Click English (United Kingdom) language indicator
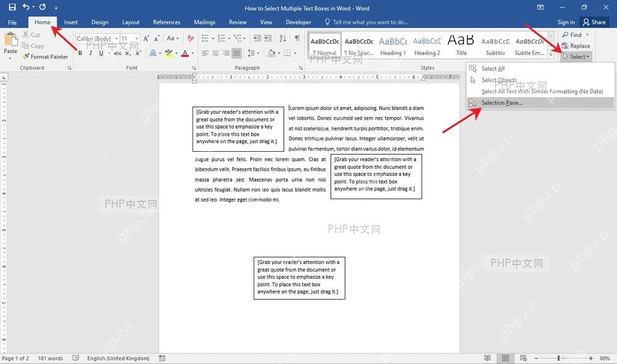This screenshot has height=364, width=617. [118, 358]
